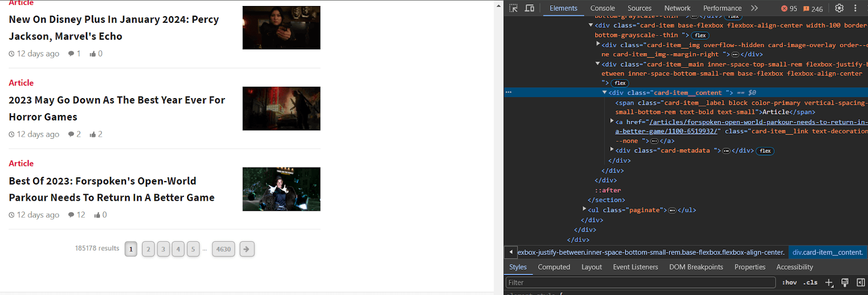Switch to the Sources tab

pos(640,8)
